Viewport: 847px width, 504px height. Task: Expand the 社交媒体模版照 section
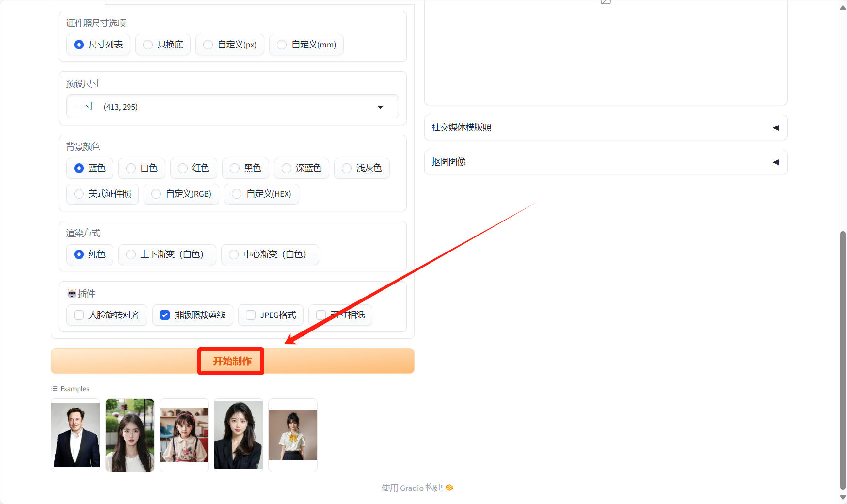point(606,127)
